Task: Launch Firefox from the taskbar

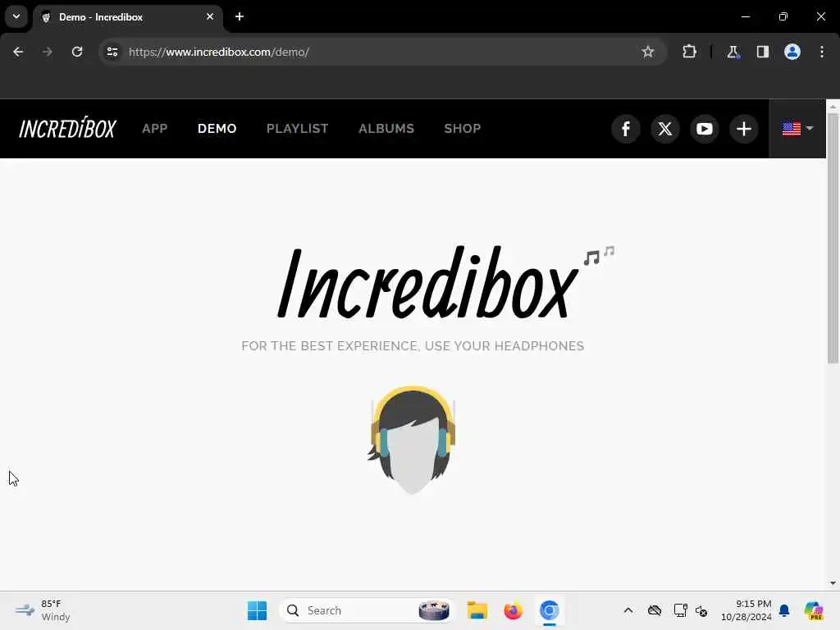Action: point(513,610)
